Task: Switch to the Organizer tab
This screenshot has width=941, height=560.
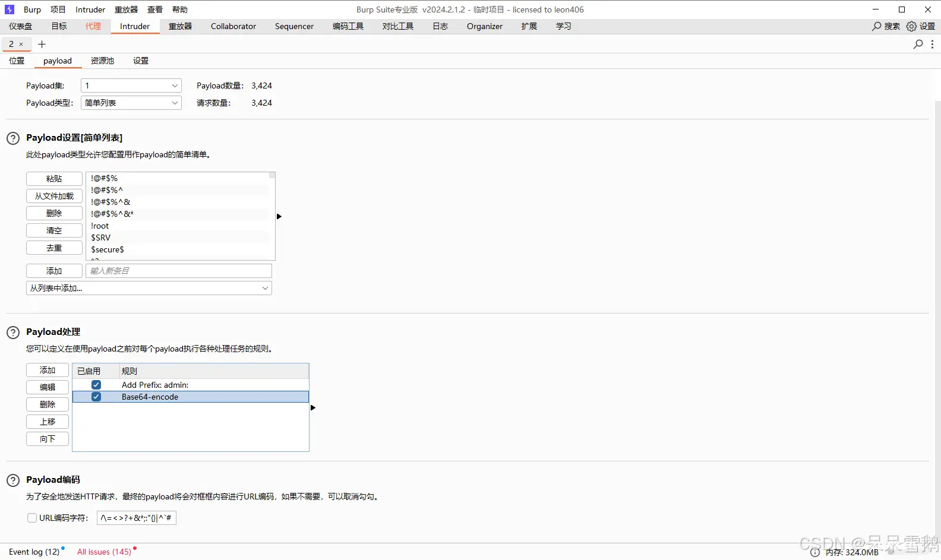Action: click(485, 26)
